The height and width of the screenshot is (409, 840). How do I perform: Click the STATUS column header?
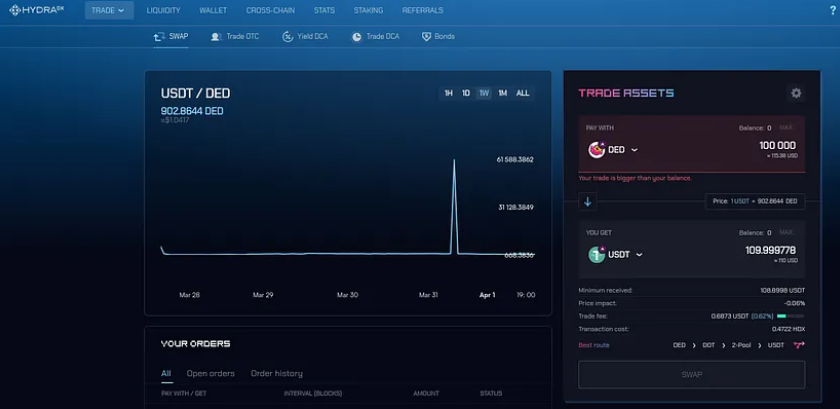click(x=491, y=393)
